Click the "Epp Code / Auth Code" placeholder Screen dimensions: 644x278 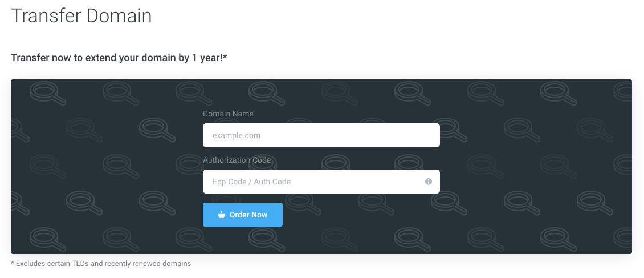click(x=251, y=182)
